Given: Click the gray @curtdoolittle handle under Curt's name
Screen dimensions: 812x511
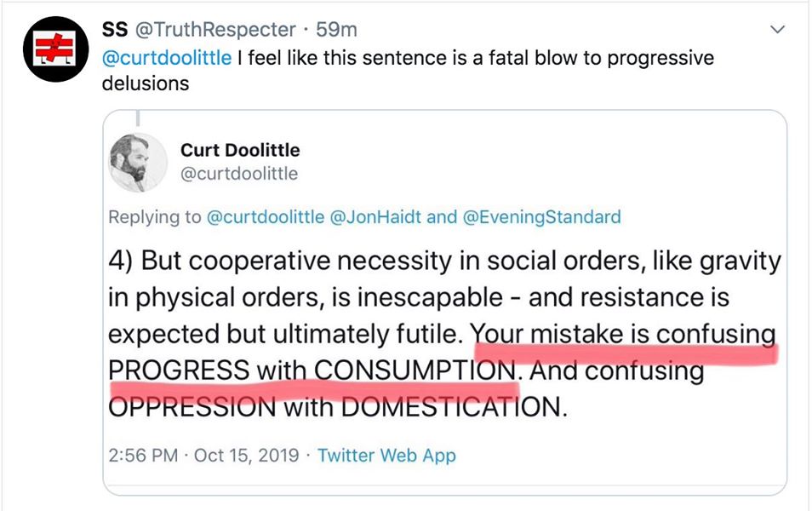Looking at the screenshot, I should (238, 174).
